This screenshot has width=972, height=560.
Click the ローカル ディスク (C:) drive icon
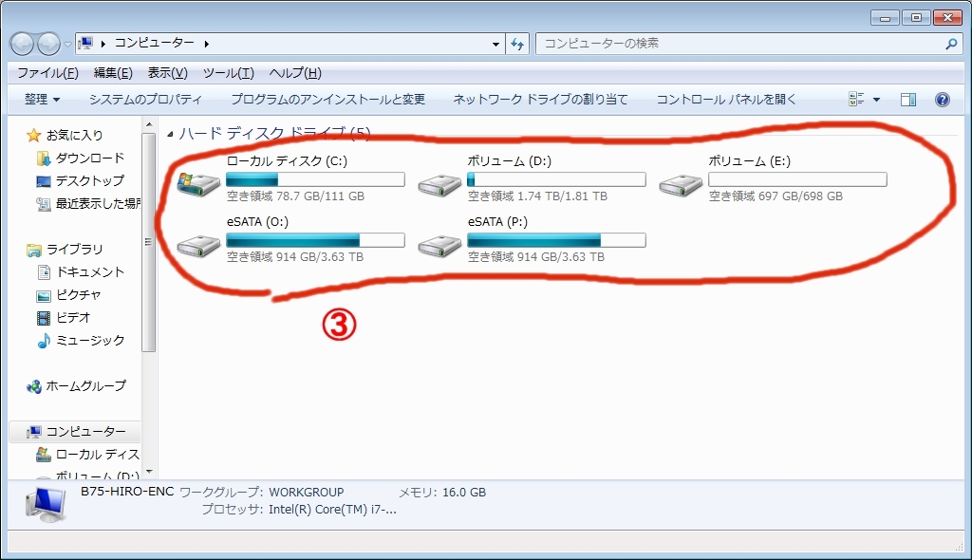[x=198, y=183]
